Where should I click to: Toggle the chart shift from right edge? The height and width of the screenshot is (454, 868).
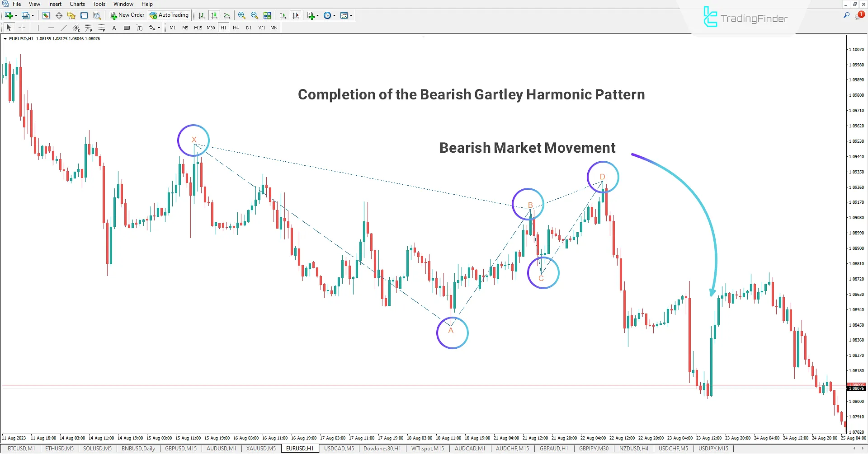click(x=296, y=15)
